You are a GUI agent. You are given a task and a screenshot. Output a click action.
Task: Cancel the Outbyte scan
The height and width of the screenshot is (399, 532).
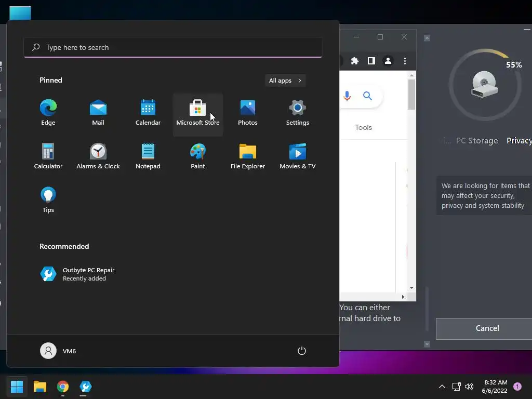click(484, 328)
